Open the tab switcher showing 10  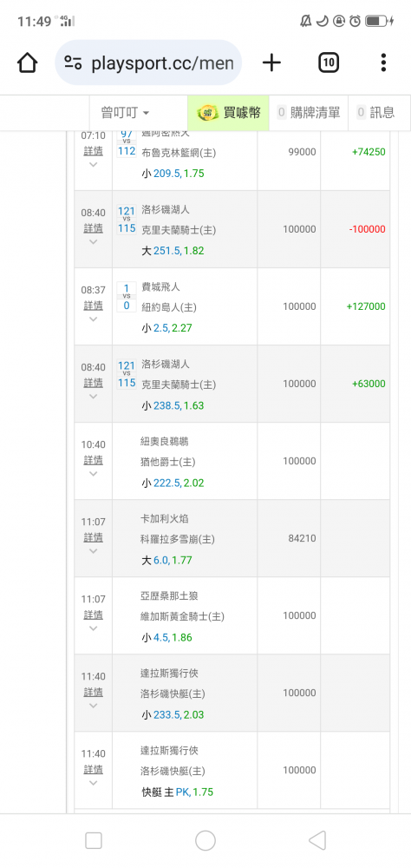(329, 62)
